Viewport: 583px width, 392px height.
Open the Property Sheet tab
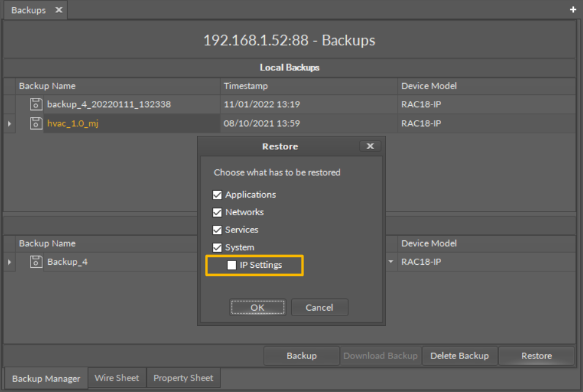(x=183, y=378)
